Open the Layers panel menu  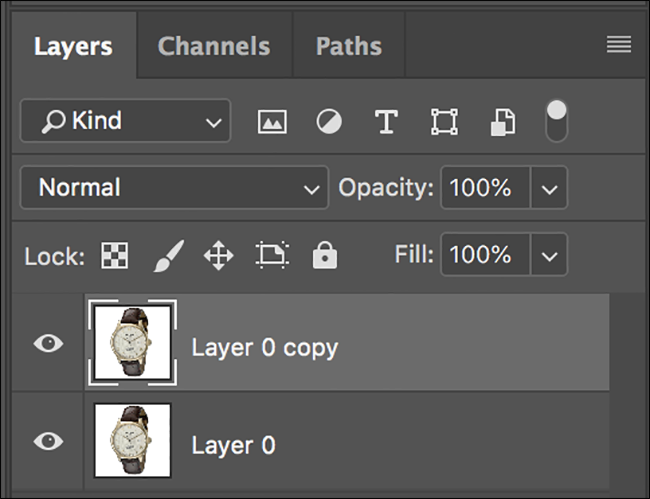click(618, 44)
